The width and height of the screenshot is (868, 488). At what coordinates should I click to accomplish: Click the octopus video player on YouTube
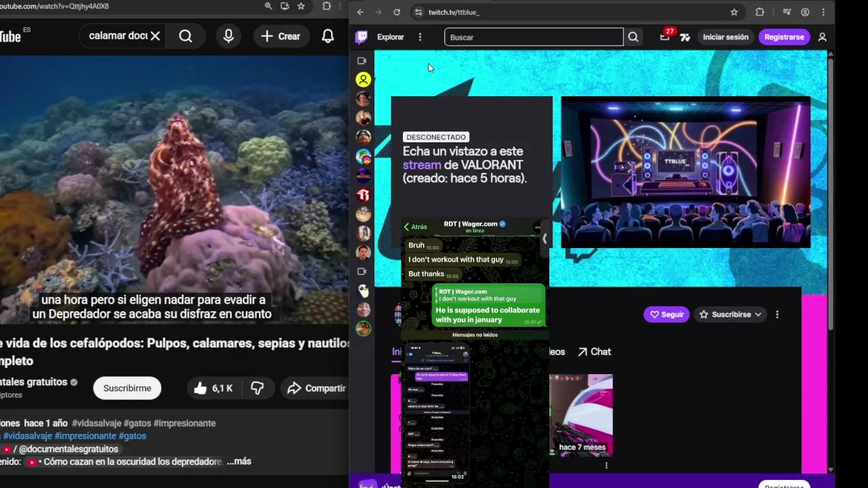click(x=174, y=190)
